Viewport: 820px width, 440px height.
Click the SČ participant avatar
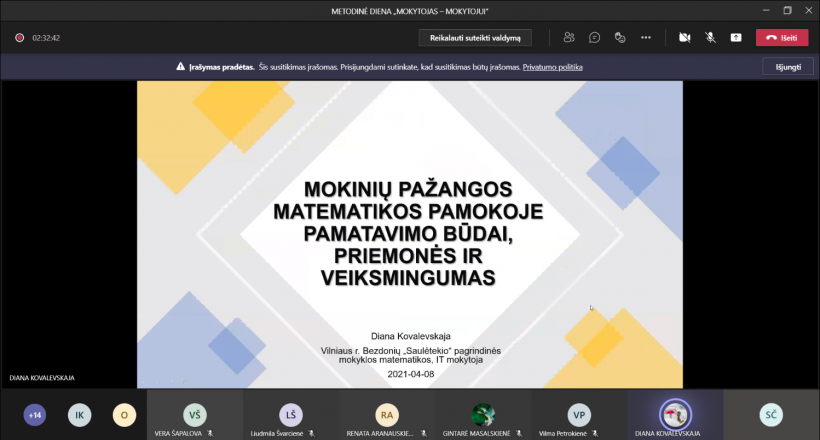(771, 414)
